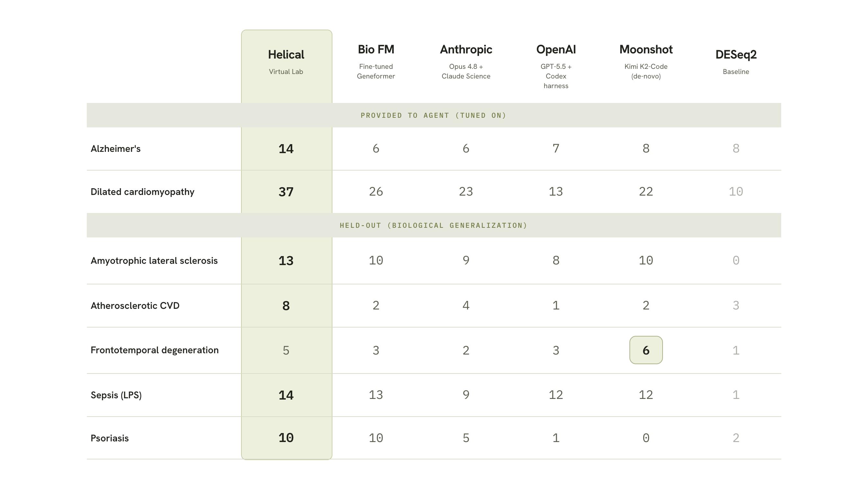This screenshot has height=489, width=868.
Task: Select DESeq2's Dilated cardiomyopathy value 10
Action: (x=736, y=191)
